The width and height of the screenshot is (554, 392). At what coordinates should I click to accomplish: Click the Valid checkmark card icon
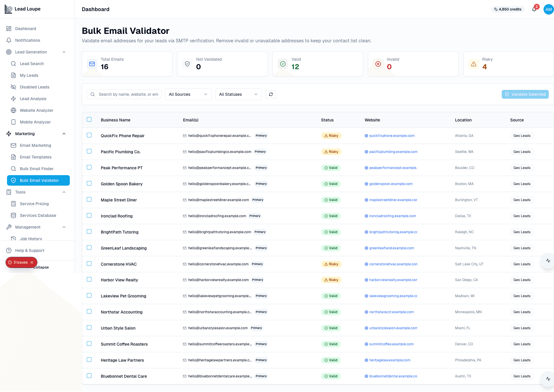tap(283, 64)
